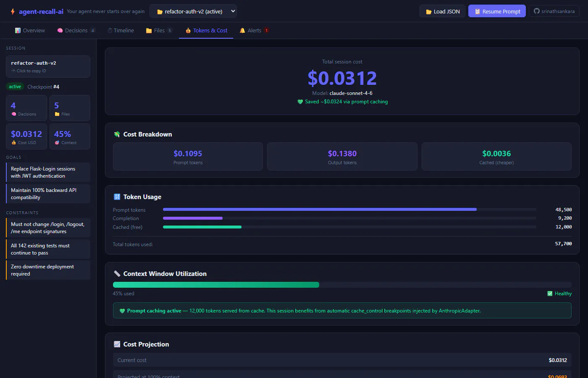Click the Resume Prompt button

click(x=497, y=11)
